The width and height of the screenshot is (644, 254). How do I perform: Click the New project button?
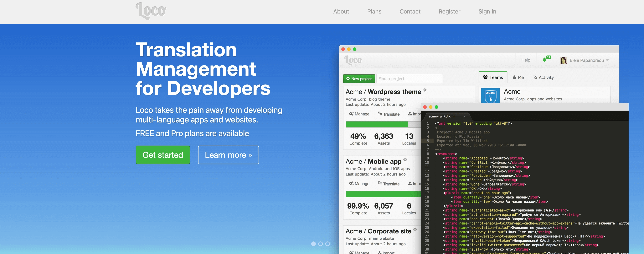click(359, 79)
